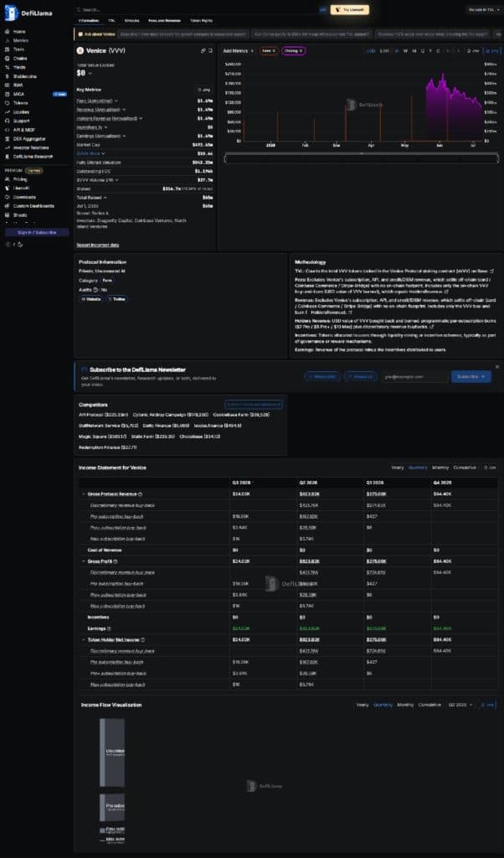Download Key Metrics as .png
The width and height of the screenshot is (504, 858).
point(204,89)
